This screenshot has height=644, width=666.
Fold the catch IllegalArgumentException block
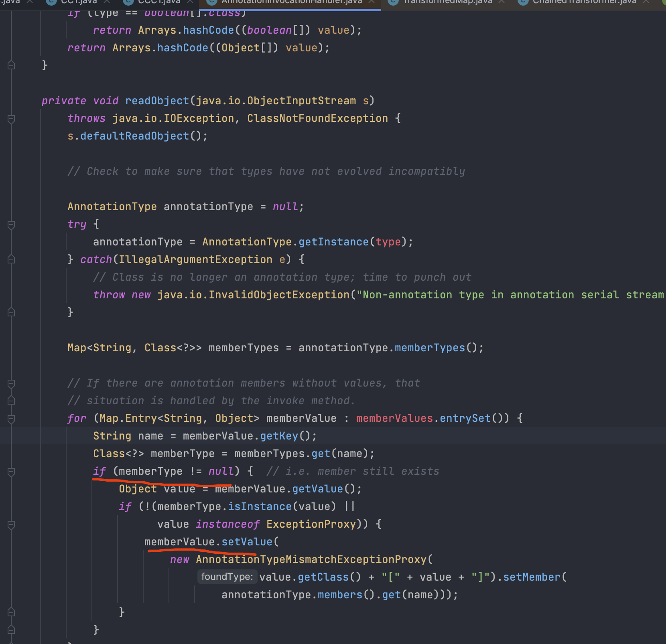pyautogui.click(x=11, y=259)
